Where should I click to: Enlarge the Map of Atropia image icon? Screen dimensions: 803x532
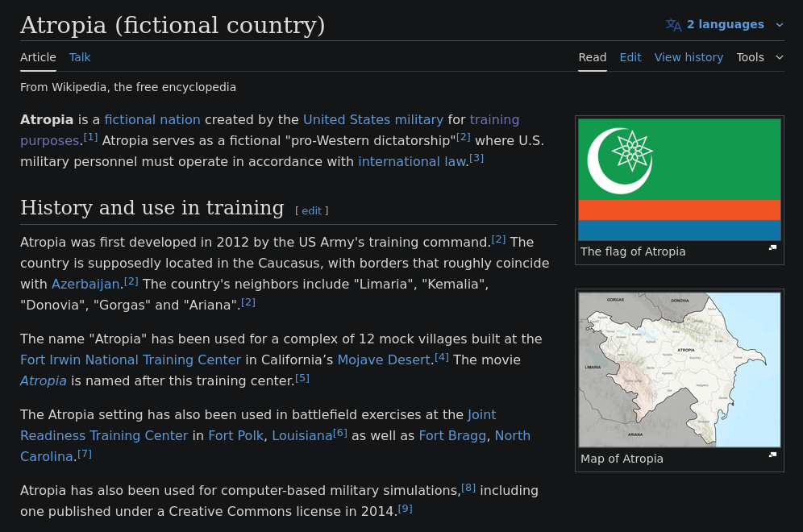coord(772,455)
